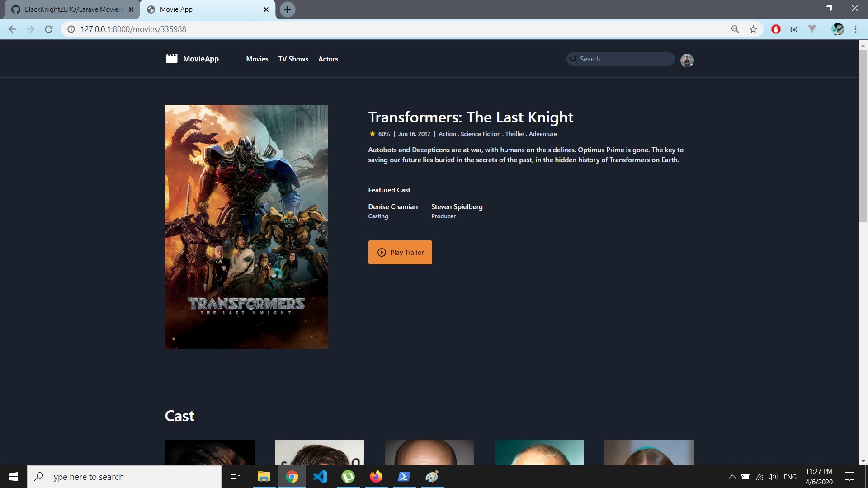
Task: Click inside the Search input field
Action: (x=624, y=59)
